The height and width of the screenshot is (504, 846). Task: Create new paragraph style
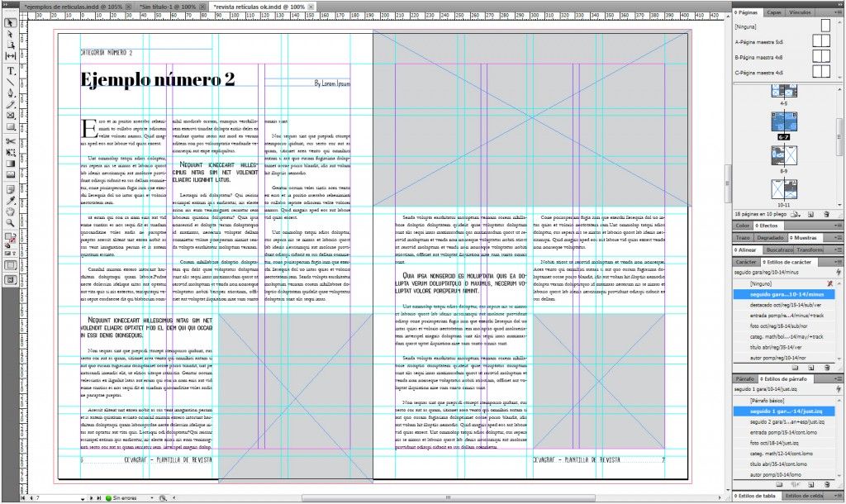coord(811,484)
